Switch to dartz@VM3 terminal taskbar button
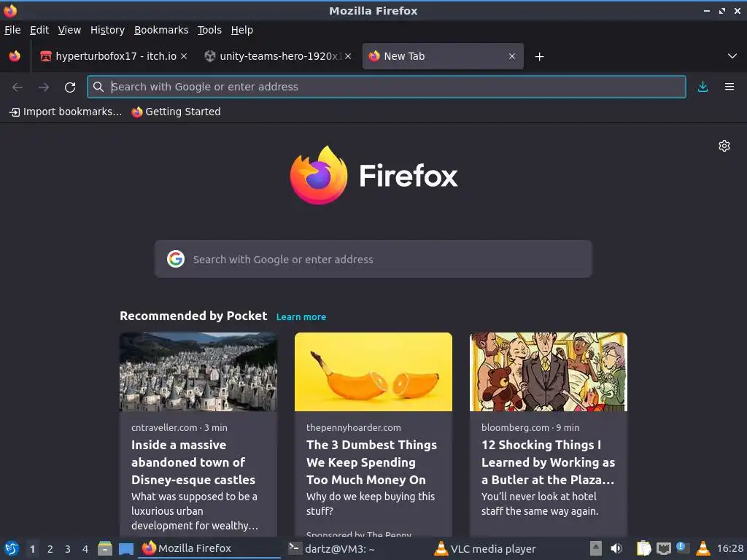This screenshot has width=747, height=560. pyautogui.click(x=356, y=548)
